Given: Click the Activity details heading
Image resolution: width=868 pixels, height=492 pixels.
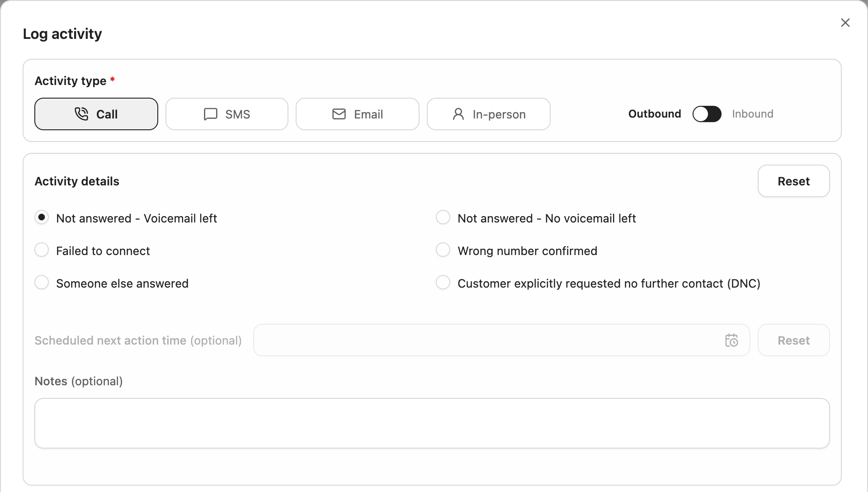Looking at the screenshot, I should [x=77, y=181].
